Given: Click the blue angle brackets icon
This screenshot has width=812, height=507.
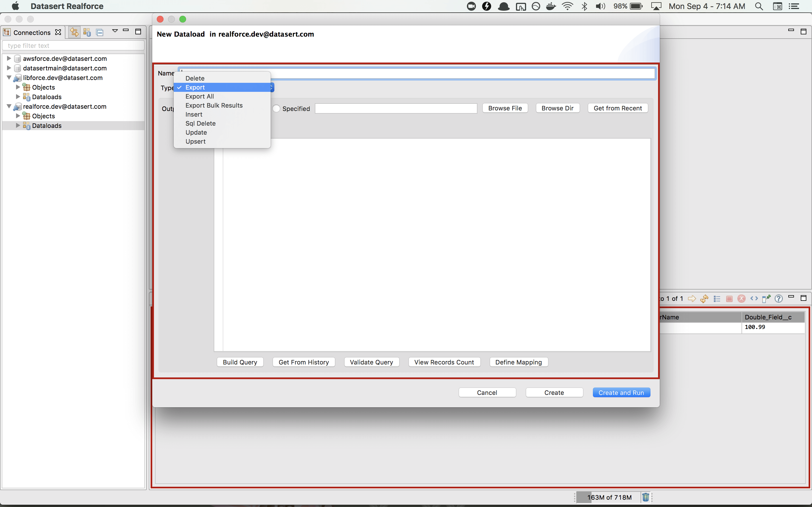Looking at the screenshot, I should click(x=754, y=299).
